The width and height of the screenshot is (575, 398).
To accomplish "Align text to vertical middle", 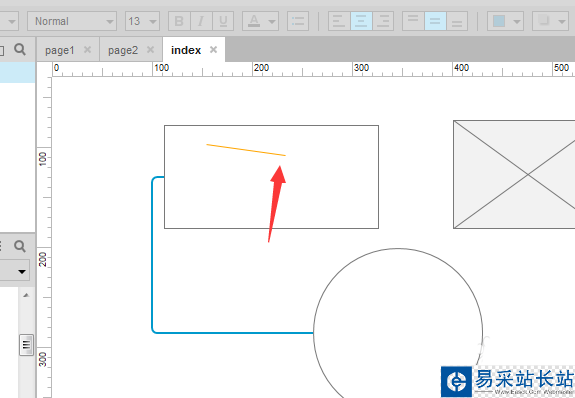I will tap(435, 21).
